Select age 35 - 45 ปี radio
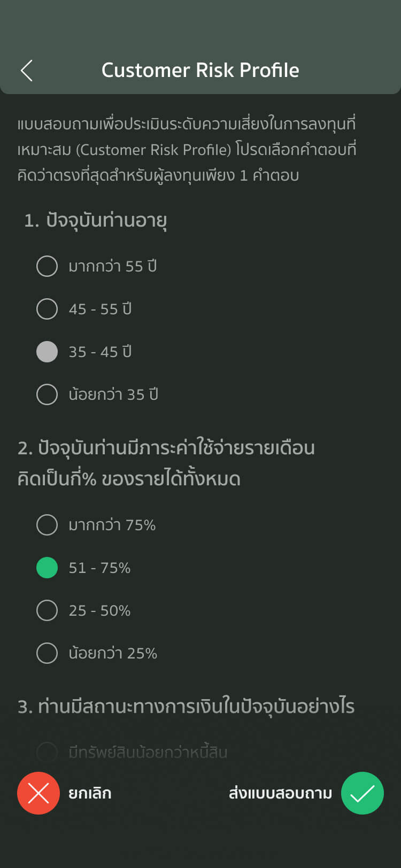Viewport: 401px width, 868px height. [x=47, y=352]
